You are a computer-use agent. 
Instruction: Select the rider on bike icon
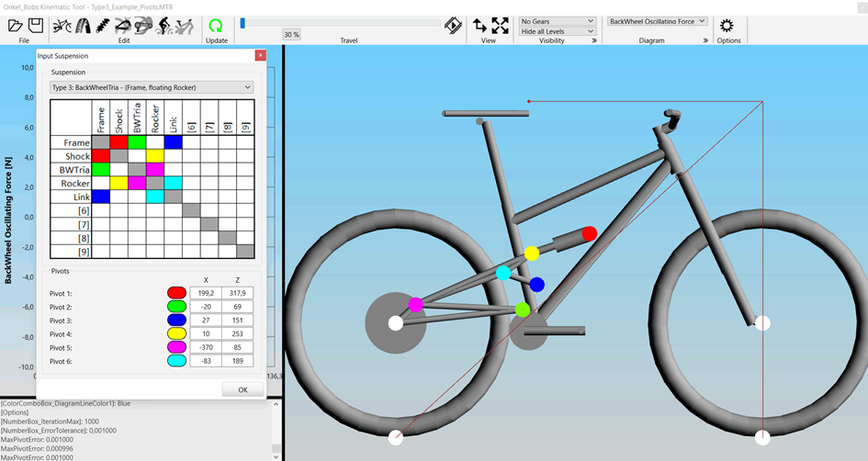[x=166, y=26]
